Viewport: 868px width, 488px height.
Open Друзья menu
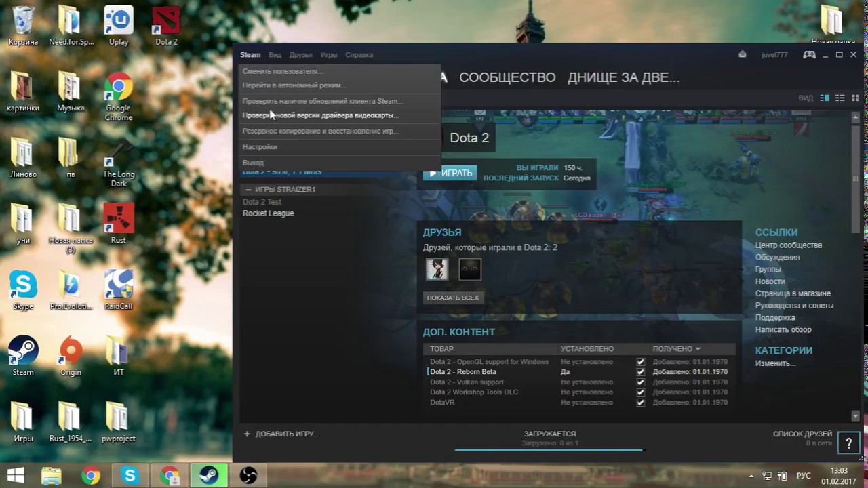(x=300, y=55)
